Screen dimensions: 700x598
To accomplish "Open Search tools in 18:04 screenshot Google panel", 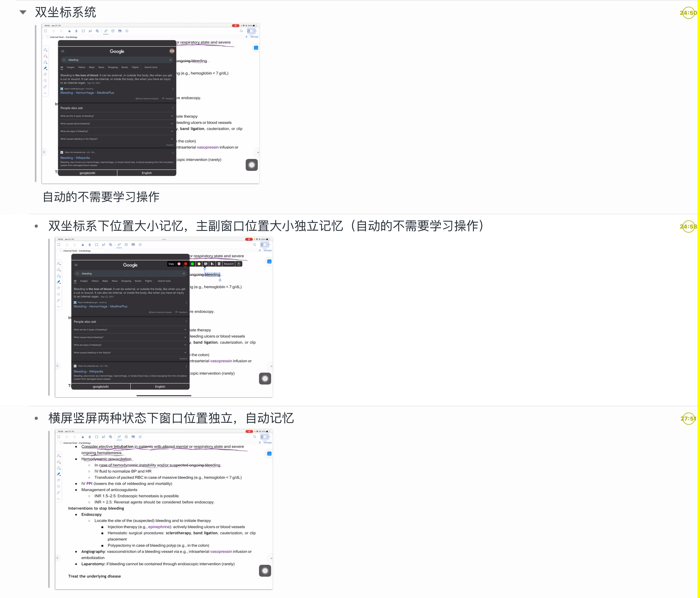I will (x=151, y=67).
